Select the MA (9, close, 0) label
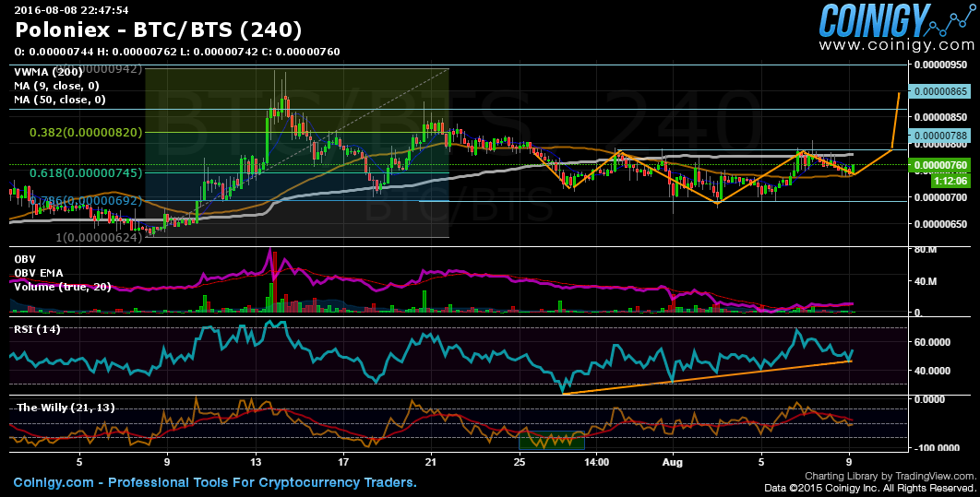Viewport: 980px width, 497px height. (x=57, y=86)
